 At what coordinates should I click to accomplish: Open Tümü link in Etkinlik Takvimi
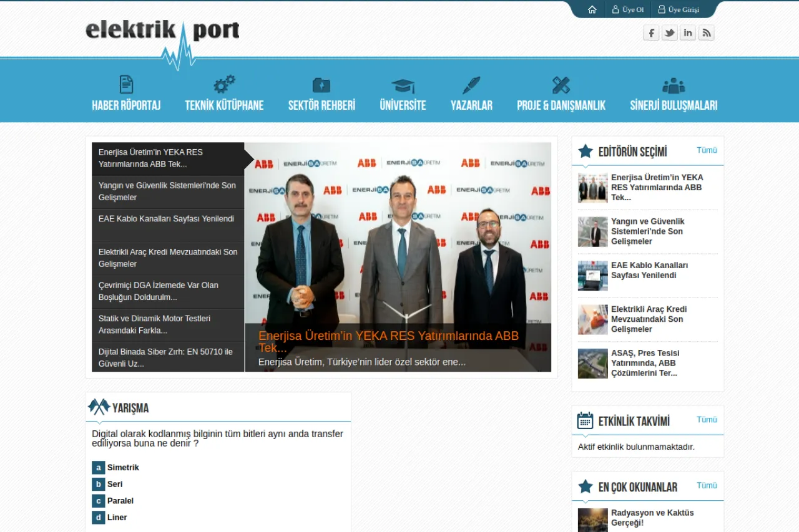707,420
